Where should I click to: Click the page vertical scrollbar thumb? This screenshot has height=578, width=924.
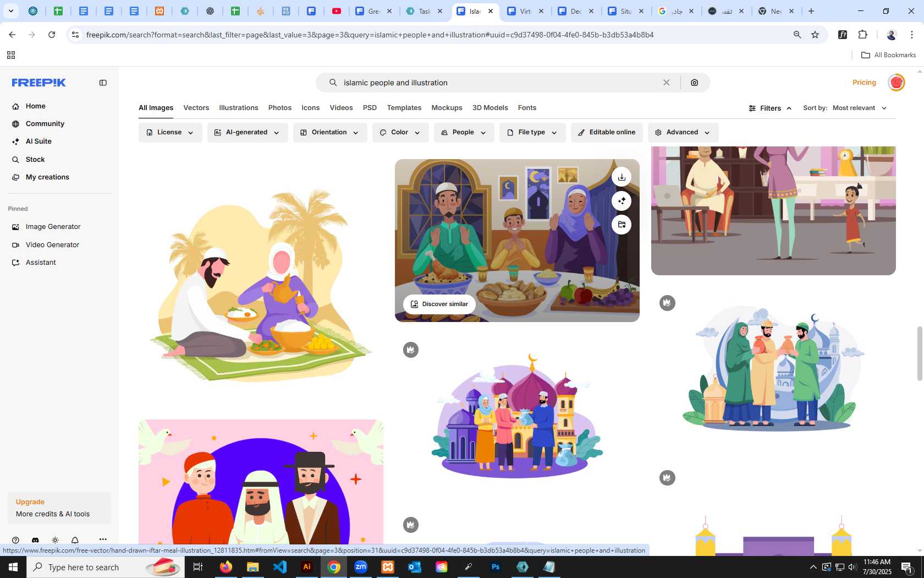pyautogui.click(x=920, y=353)
